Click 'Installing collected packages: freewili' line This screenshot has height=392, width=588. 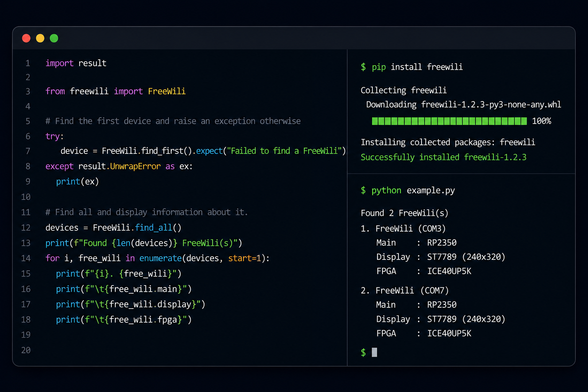pos(448,142)
